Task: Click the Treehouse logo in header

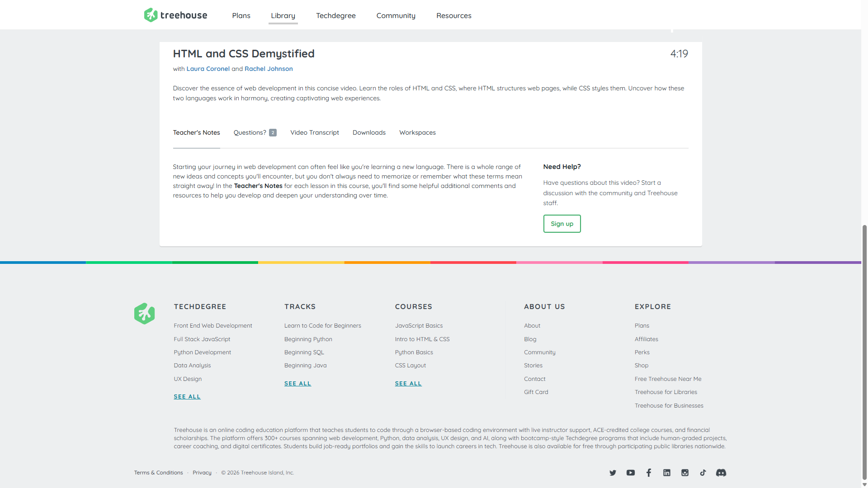Action: 175,15
